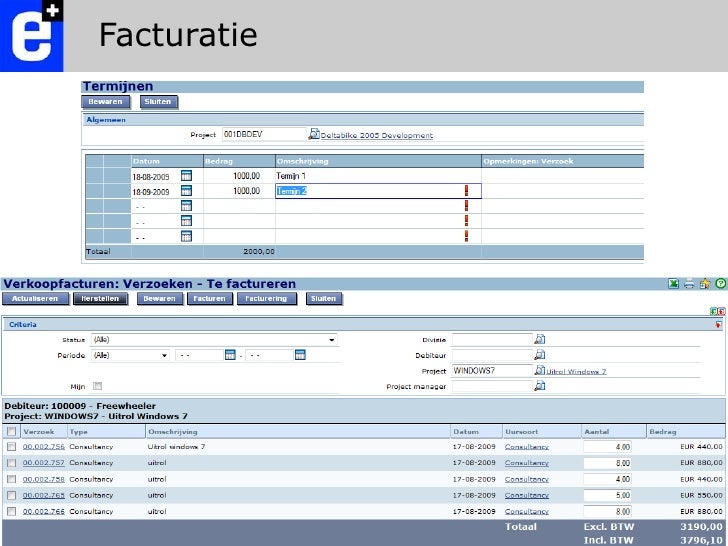This screenshot has width=728, height=546.
Task: Collapse the Criteria section
Action: tap(718, 325)
